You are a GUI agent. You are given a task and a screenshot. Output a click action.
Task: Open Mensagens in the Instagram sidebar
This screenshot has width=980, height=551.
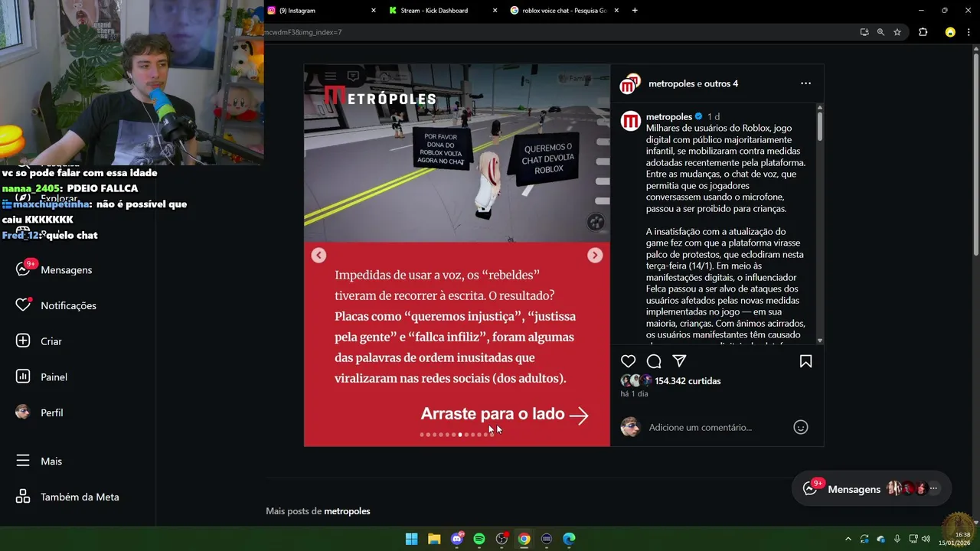[54, 269]
